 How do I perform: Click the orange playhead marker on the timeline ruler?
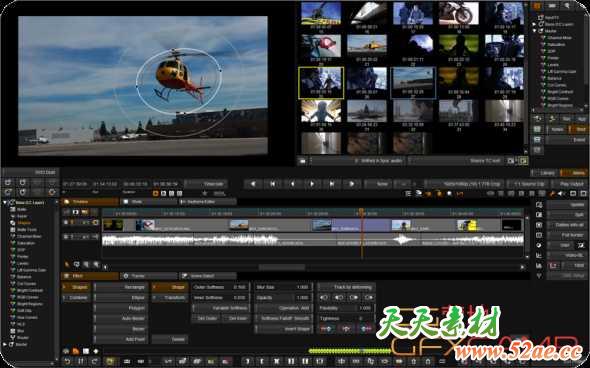point(361,212)
